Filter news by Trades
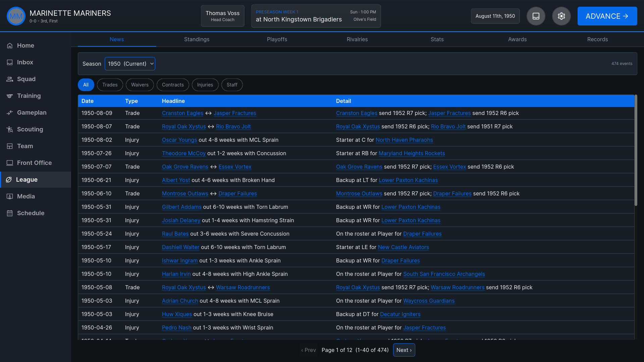Viewport: 644px width, 362px height. pyautogui.click(x=110, y=85)
